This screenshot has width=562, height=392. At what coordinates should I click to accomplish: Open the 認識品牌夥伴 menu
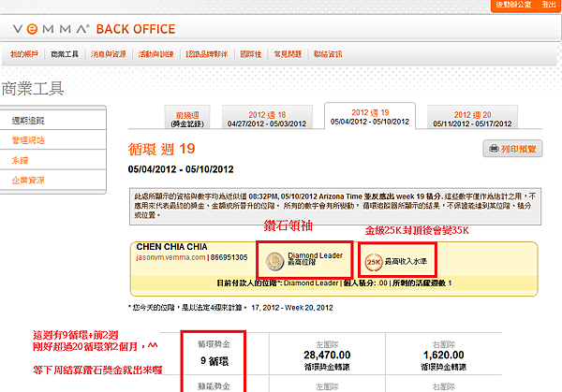point(207,54)
